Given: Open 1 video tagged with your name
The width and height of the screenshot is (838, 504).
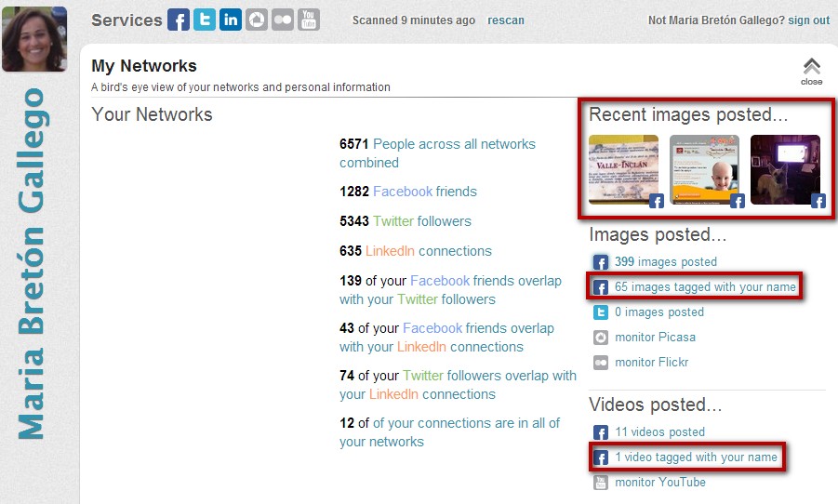Looking at the screenshot, I should point(696,457).
